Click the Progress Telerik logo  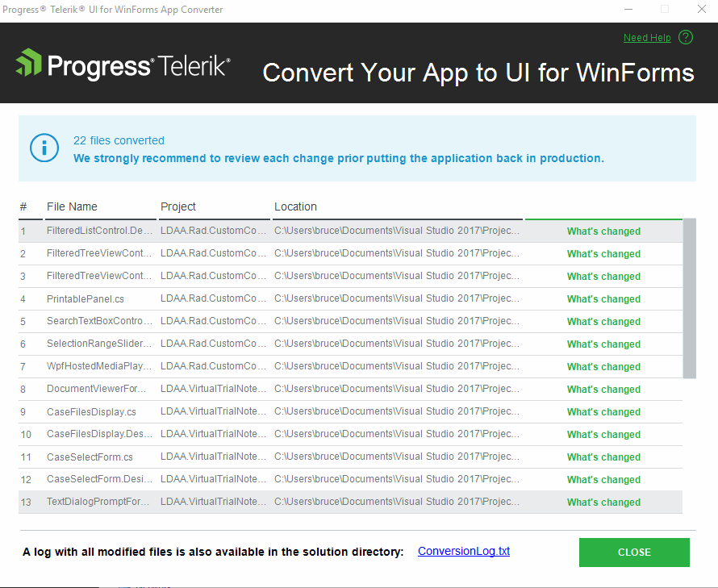coord(123,65)
